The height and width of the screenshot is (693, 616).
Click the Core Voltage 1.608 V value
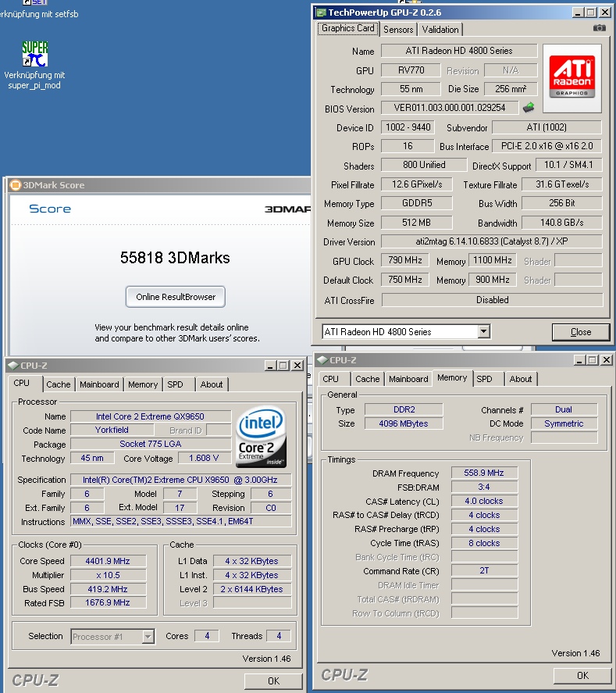coord(204,459)
